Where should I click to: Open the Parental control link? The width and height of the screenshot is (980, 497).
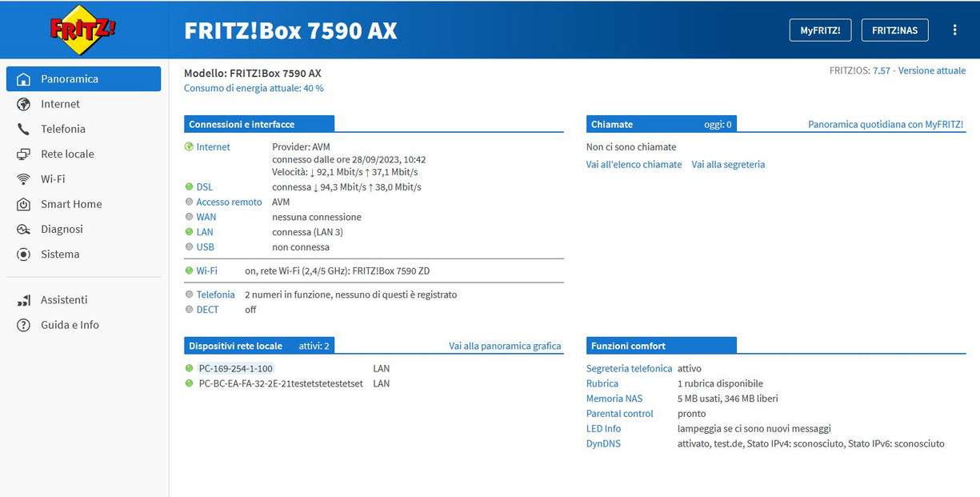pos(620,414)
